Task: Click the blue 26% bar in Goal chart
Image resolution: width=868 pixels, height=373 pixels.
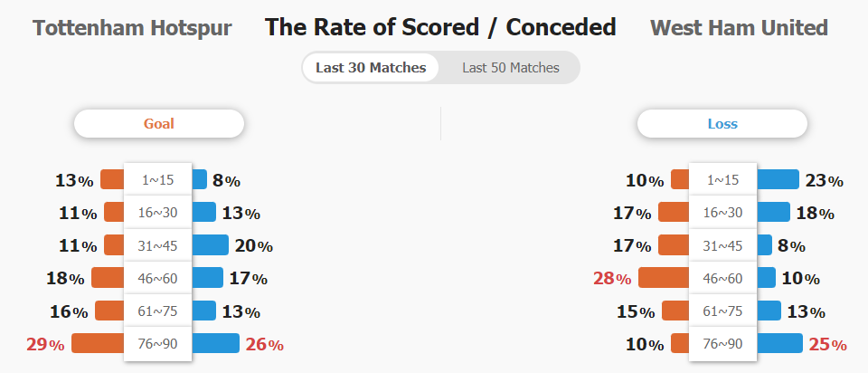Action: (215, 343)
